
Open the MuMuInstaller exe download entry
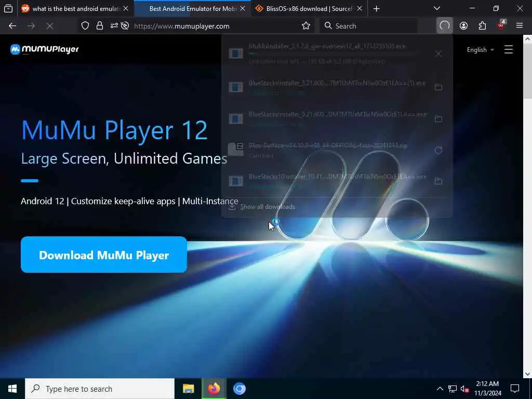(x=328, y=54)
